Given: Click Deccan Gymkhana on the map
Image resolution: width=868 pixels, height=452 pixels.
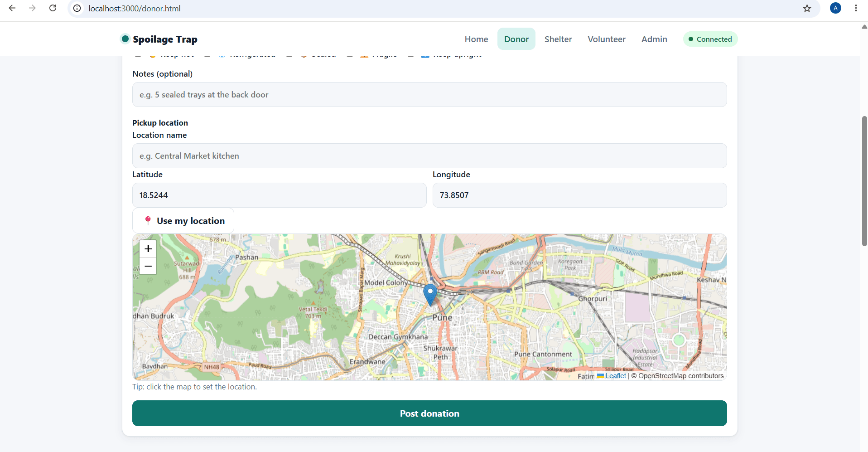Looking at the screenshot, I should tap(398, 337).
